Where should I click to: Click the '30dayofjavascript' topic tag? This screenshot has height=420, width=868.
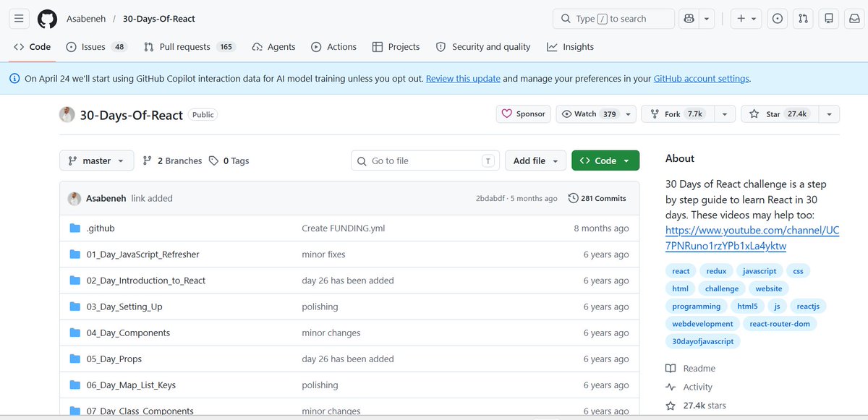tap(703, 341)
